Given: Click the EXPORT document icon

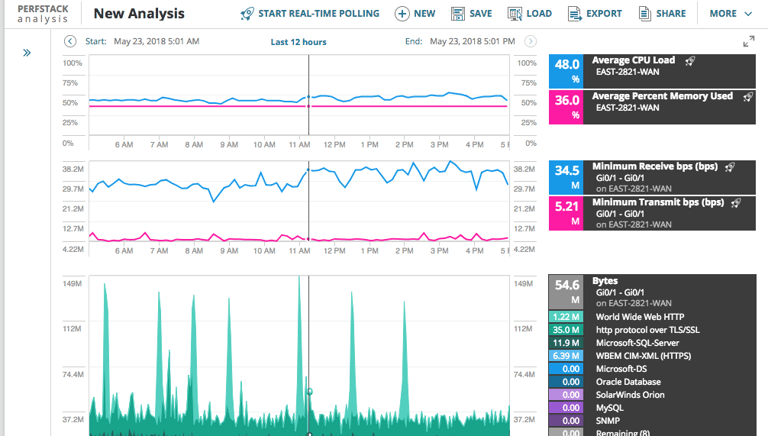Looking at the screenshot, I should pyautogui.click(x=575, y=14).
